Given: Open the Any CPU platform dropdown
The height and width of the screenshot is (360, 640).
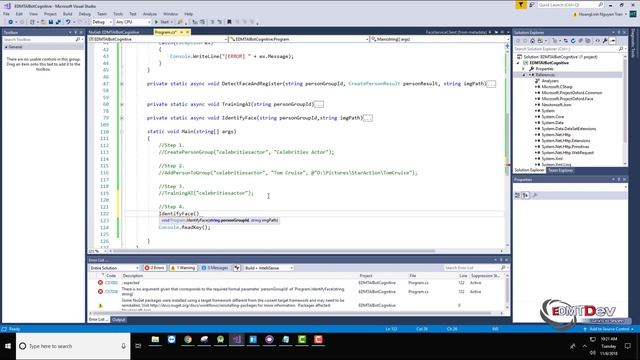Looking at the screenshot, I should click(133, 22).
